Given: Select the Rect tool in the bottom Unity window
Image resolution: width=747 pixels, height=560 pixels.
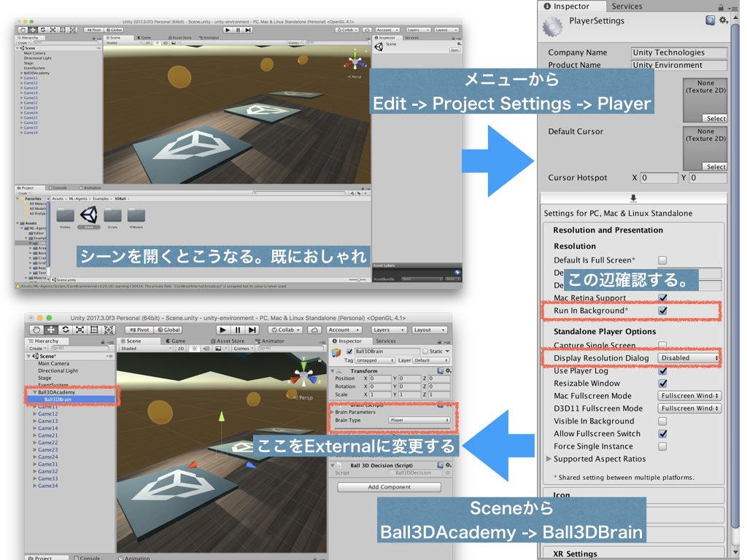Looking at the screenshot, I should [x=94, y=330].
